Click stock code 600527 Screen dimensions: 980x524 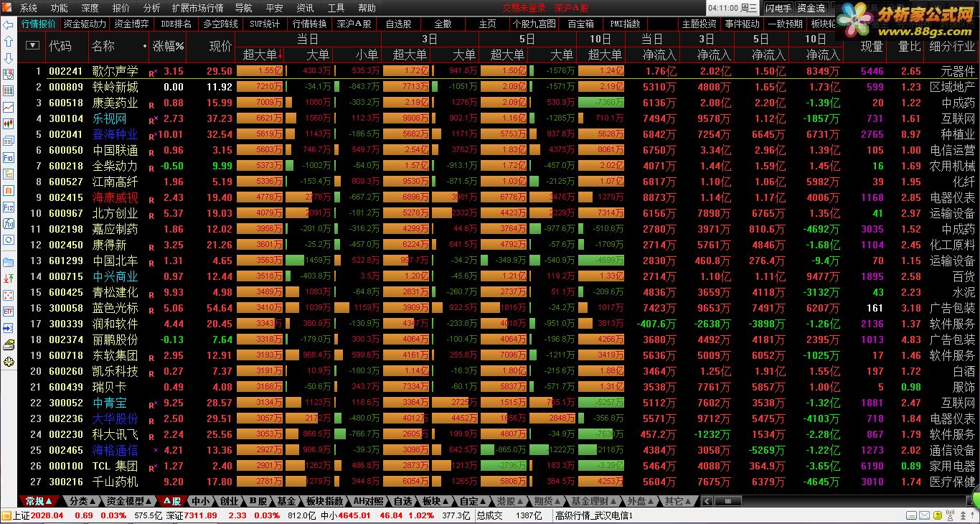point(66,182)
